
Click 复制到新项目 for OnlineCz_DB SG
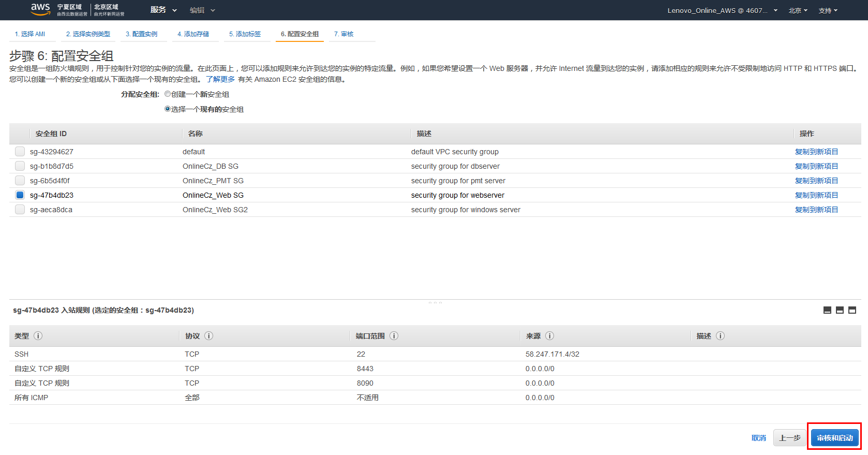pyautogui.click(x=816, y=166)
